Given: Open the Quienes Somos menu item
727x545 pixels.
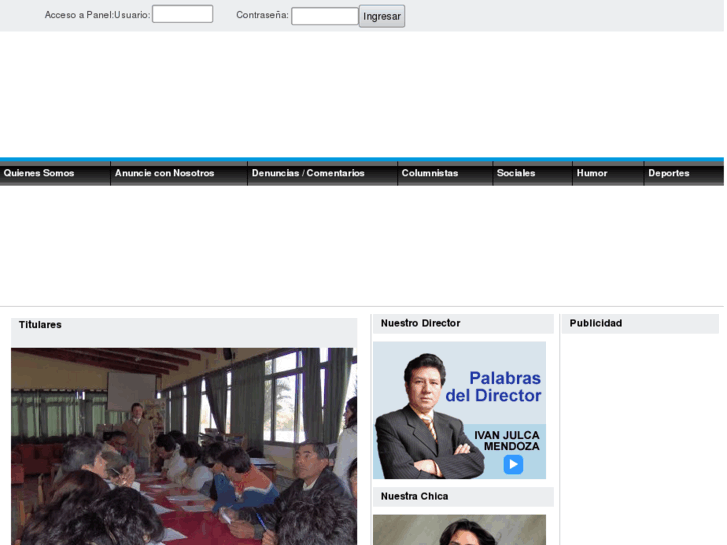Looking at the screenshot, I should [39, 173].
